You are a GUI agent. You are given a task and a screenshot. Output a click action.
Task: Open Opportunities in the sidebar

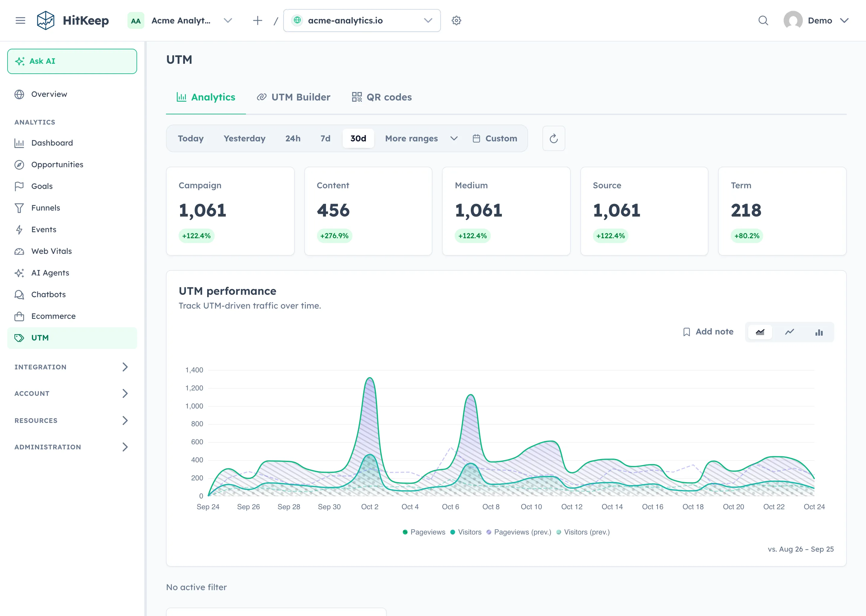pyautogui.click(x=72, y=165)
